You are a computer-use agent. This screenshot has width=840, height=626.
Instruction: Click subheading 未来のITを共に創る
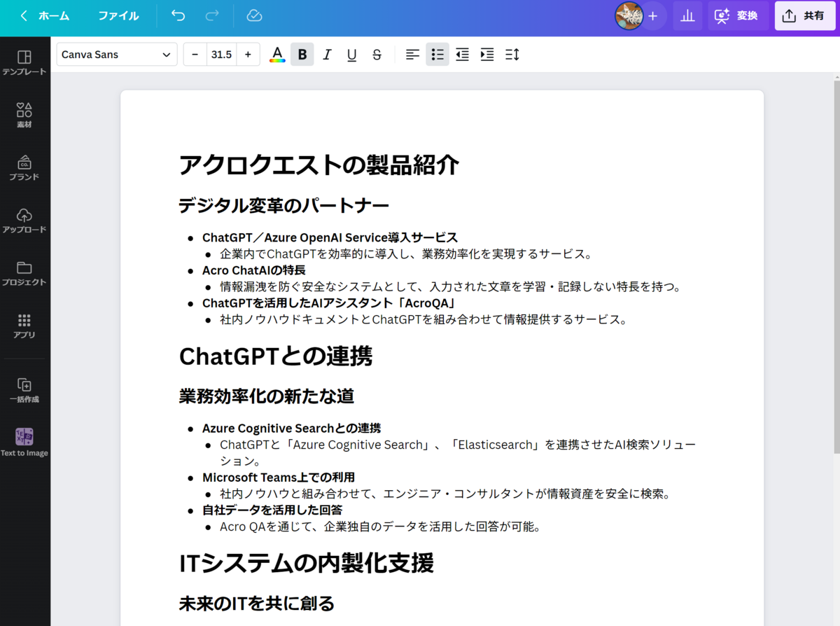click(x=256, y=602)
